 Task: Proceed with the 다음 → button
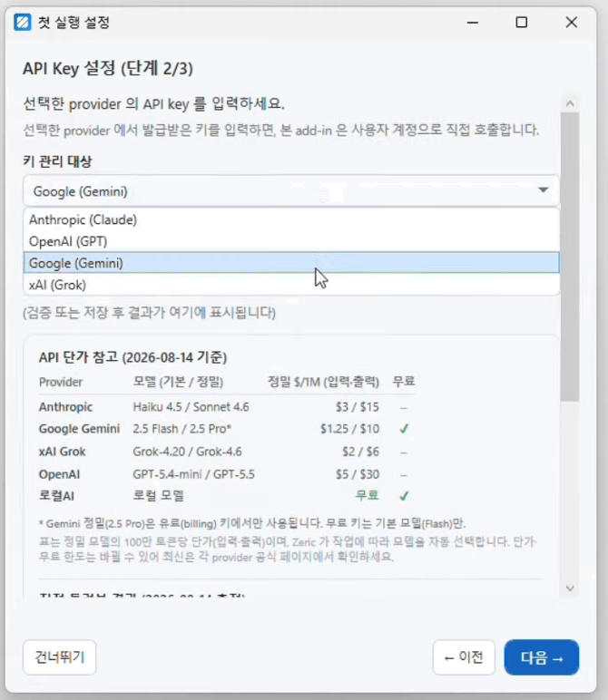[x=542, y=657]
